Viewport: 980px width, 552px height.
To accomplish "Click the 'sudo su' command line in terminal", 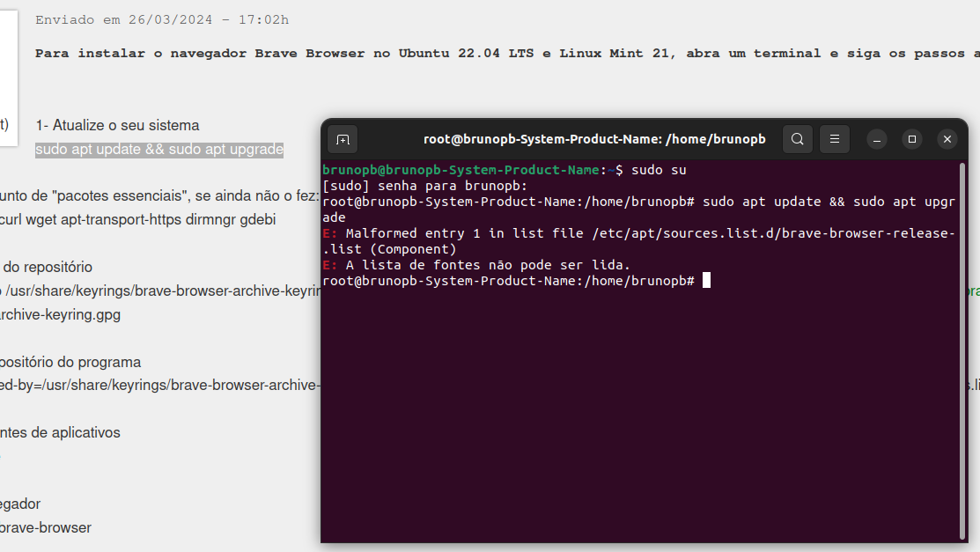I will coord(505,170).
